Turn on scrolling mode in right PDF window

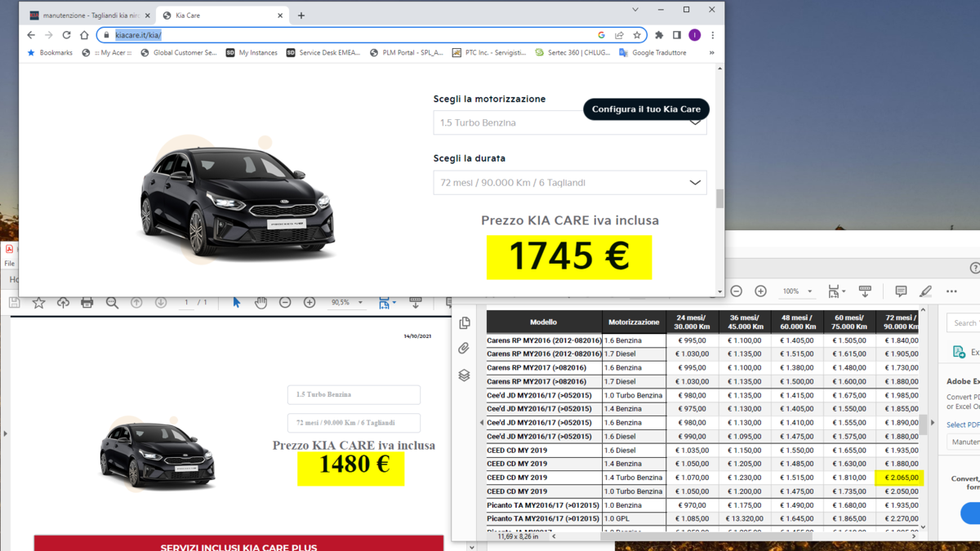click(x=865, y=291)
